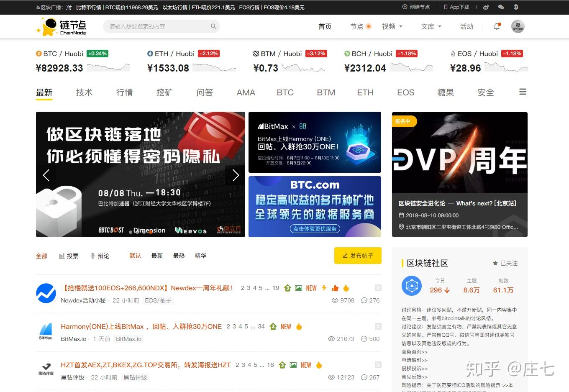Click the 辩论 microphone icon

(92, 256)
